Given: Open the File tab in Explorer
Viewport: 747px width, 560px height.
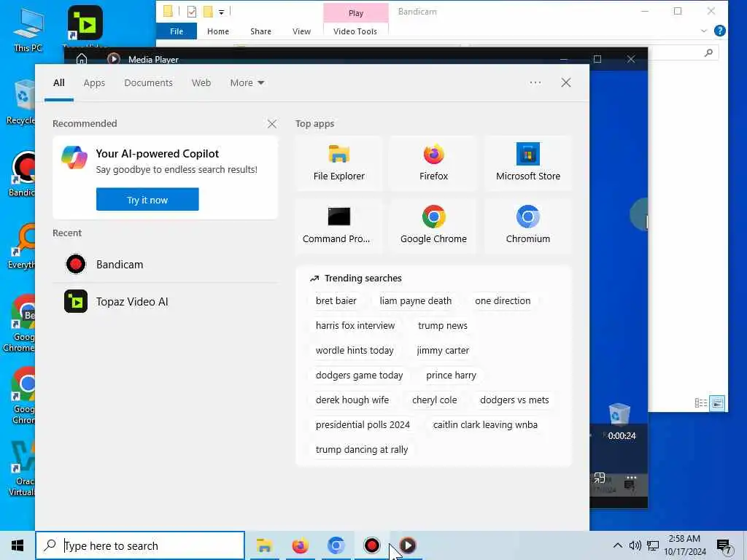Looking at the screenshot, I should pyautogui.click(x=177, y=31).
